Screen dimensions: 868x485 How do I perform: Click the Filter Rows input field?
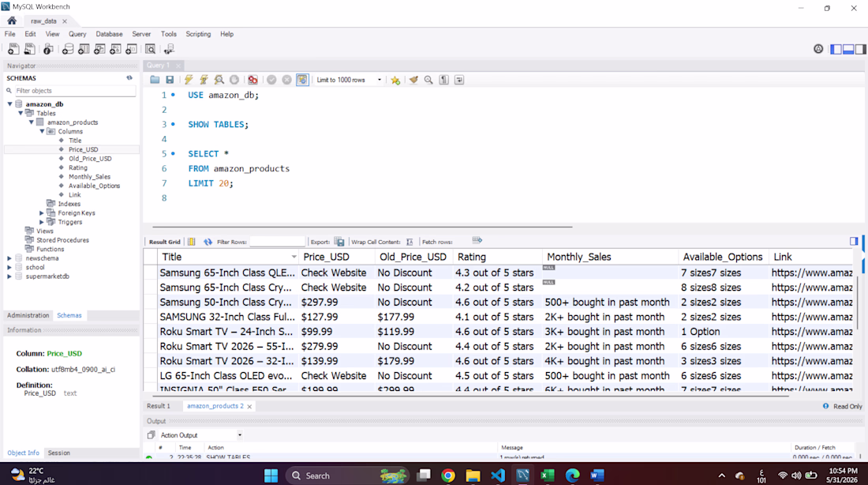coord(277,242)
